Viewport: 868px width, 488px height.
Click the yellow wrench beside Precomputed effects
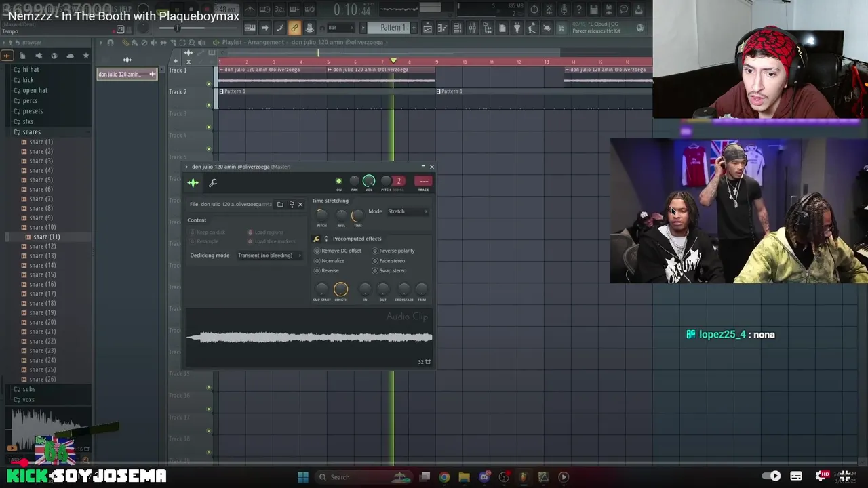coord(317,239)
